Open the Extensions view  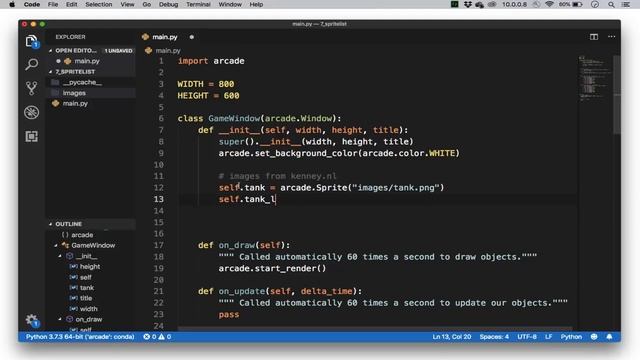coord(31,136)
